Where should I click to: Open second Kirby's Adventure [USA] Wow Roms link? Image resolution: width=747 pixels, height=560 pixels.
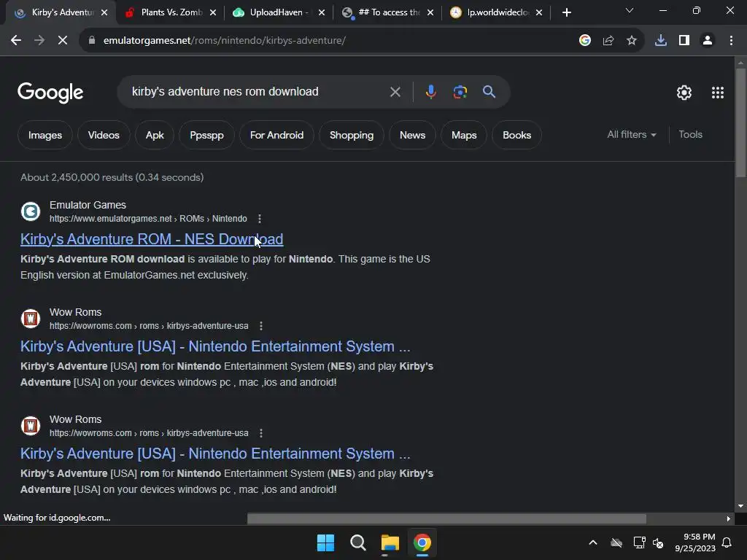[x=215, y=454]
